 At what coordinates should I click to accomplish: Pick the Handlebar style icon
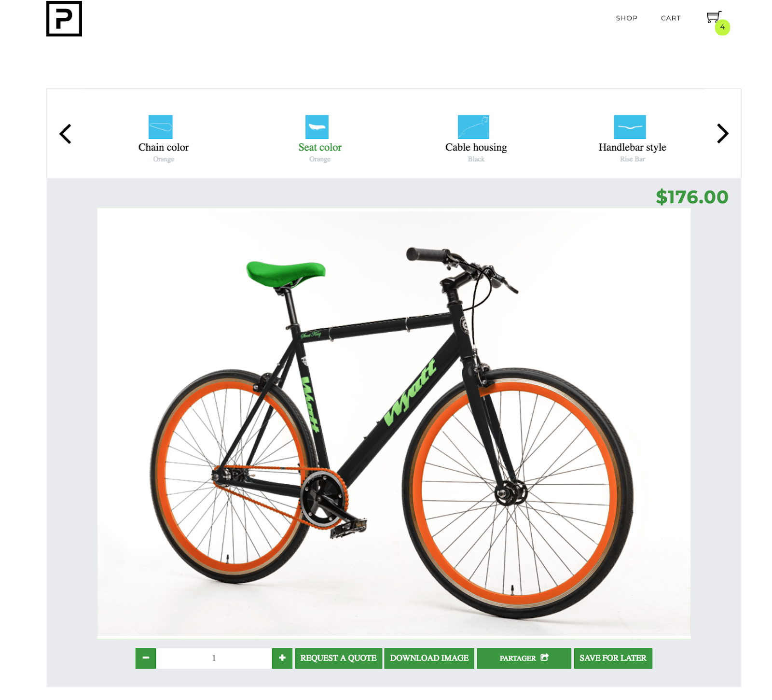click(630, 127)
